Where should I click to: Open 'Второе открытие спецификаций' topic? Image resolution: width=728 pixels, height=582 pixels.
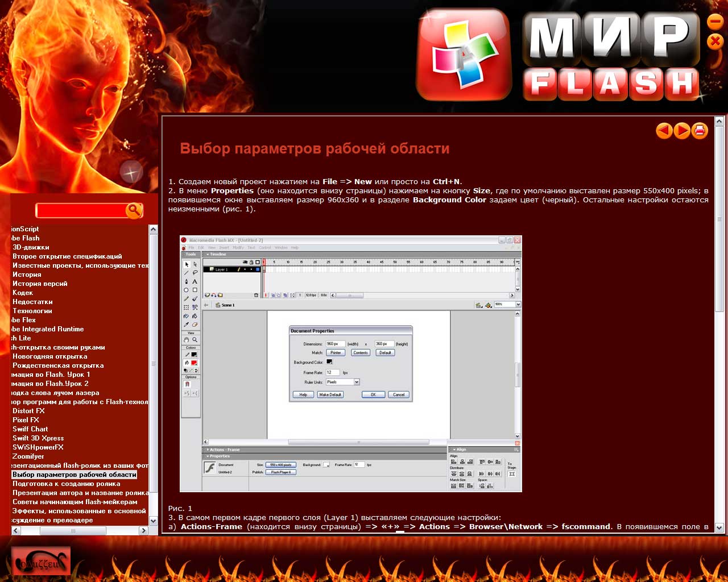tap(67, 256)
